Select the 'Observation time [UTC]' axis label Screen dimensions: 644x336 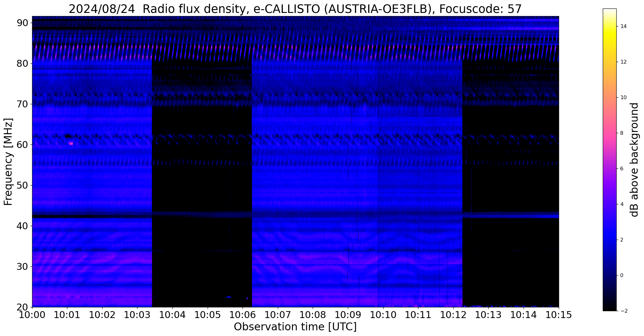[295, 327]
